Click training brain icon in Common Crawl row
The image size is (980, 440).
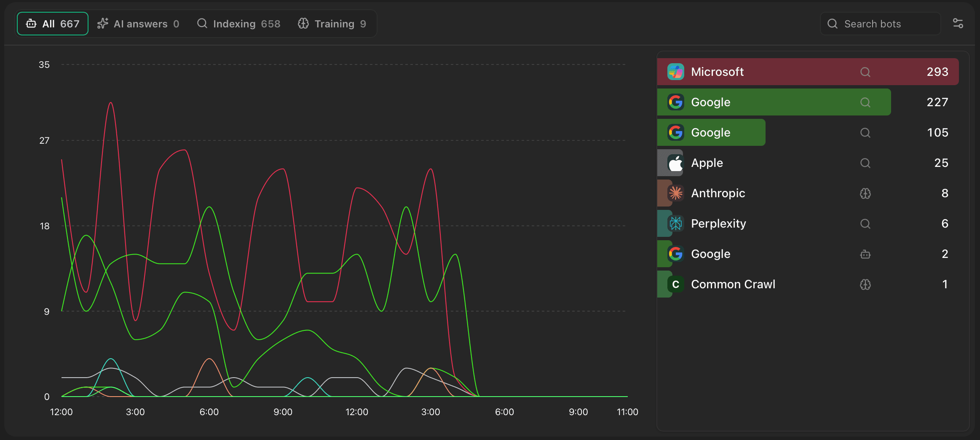point(865,284)
